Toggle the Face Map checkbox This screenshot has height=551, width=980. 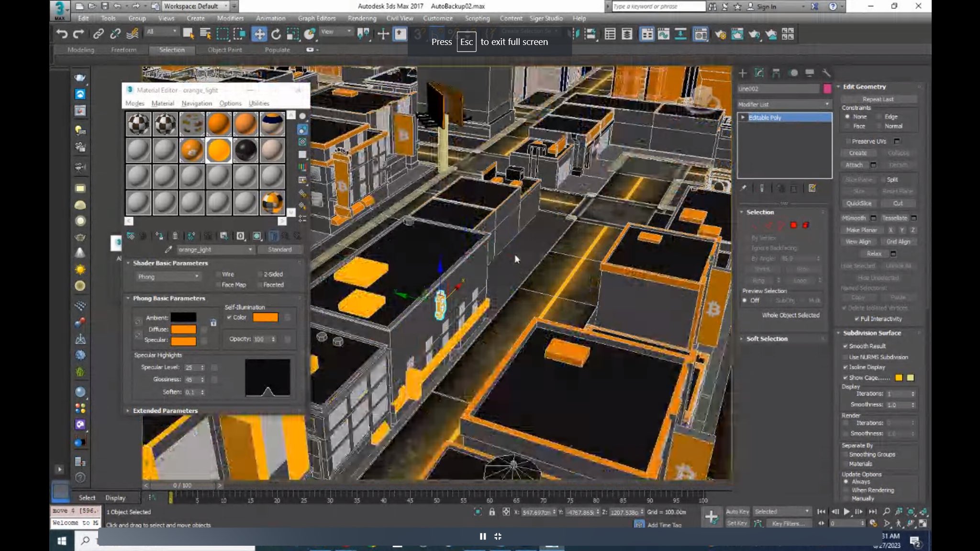(x=218, y=285)
